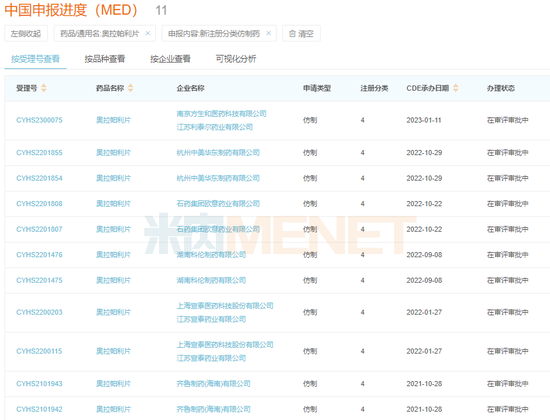Select 在审评审批中 status in CYHS2101942 row

[x=508, y=409]
